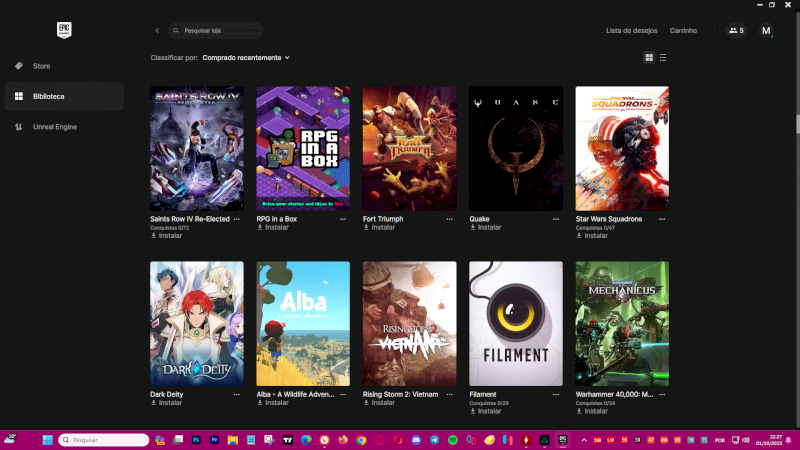Install Alba - A Wildlife Adventure
800x450 pixels.
[273, 403]
